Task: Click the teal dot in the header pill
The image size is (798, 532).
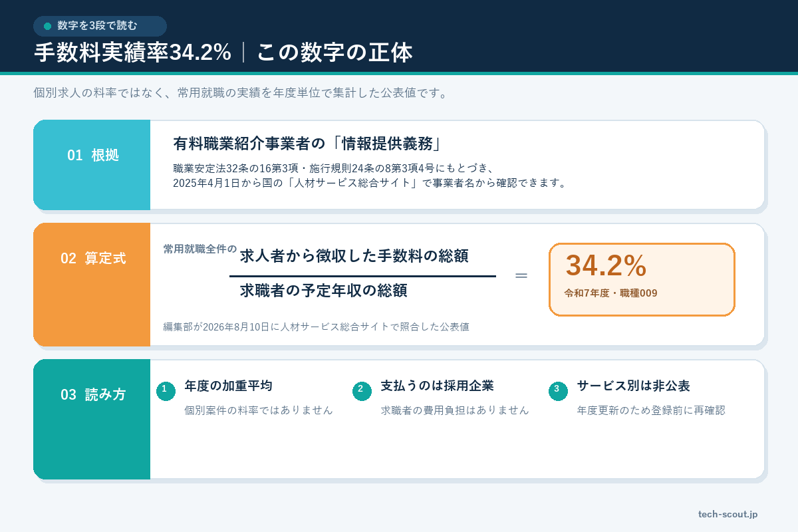Action: tap(47, 26)
